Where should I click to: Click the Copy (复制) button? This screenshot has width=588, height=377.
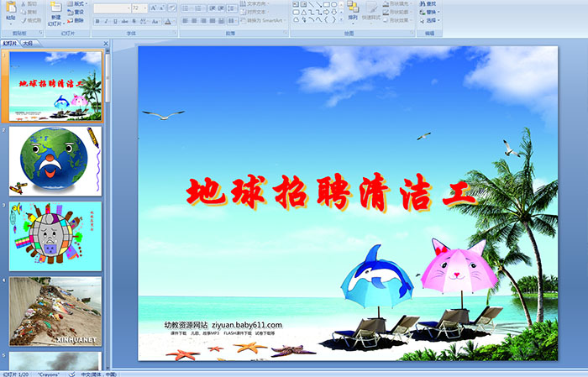(29, 12)
